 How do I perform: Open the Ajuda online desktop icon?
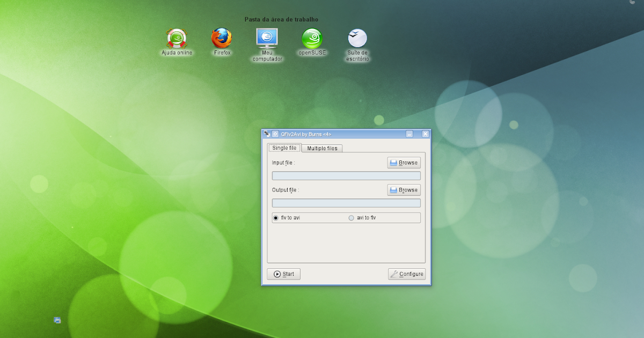coord(177,42)
